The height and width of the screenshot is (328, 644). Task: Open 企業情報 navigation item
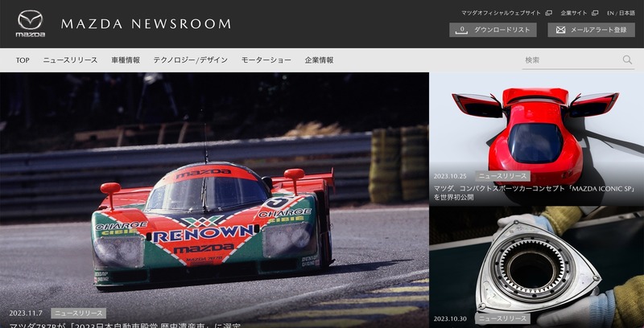click(x=319, y=60)
